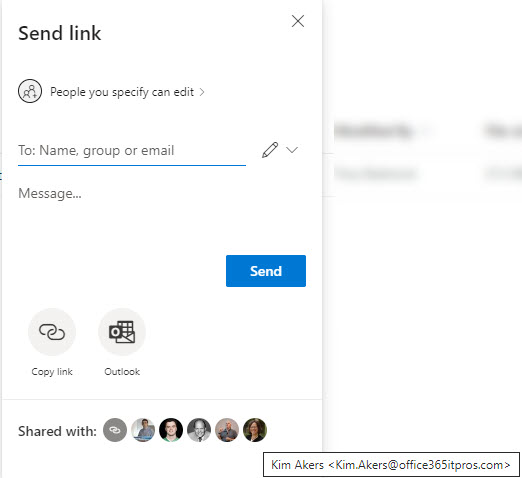
Task: Select the black-and-white portrait avatar
Action: click(199, 430)
